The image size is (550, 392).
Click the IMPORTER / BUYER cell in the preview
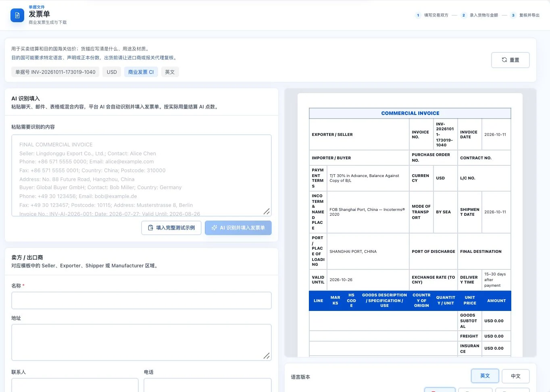(x=359, y=158)
